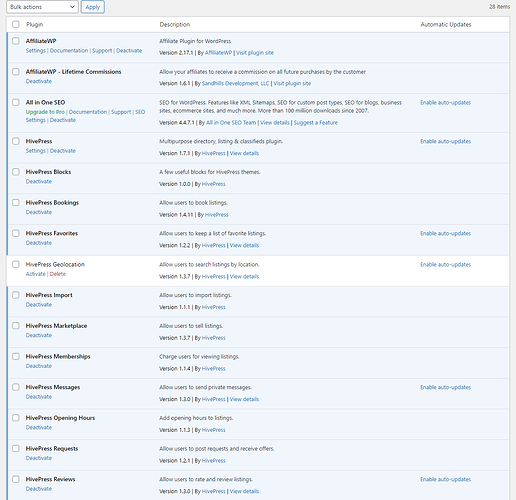Viewport: 516px width, 500px height.
Task: Deactivate HivePress Import
Action: pos(39,305)
